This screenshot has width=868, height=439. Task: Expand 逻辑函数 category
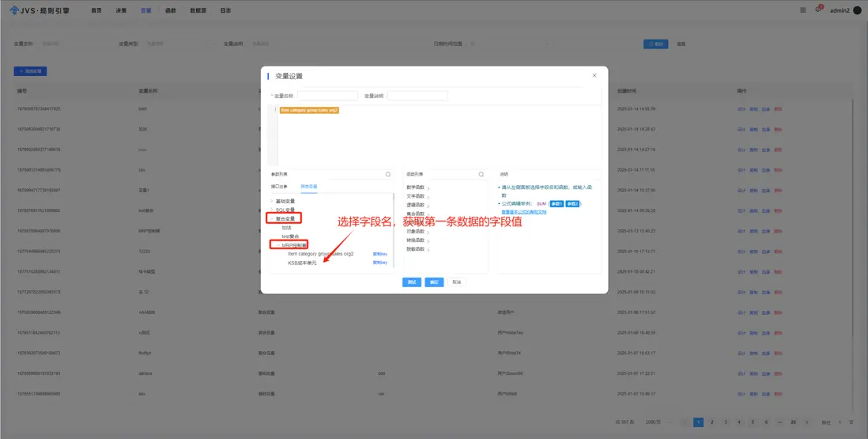tap(418, 206)
